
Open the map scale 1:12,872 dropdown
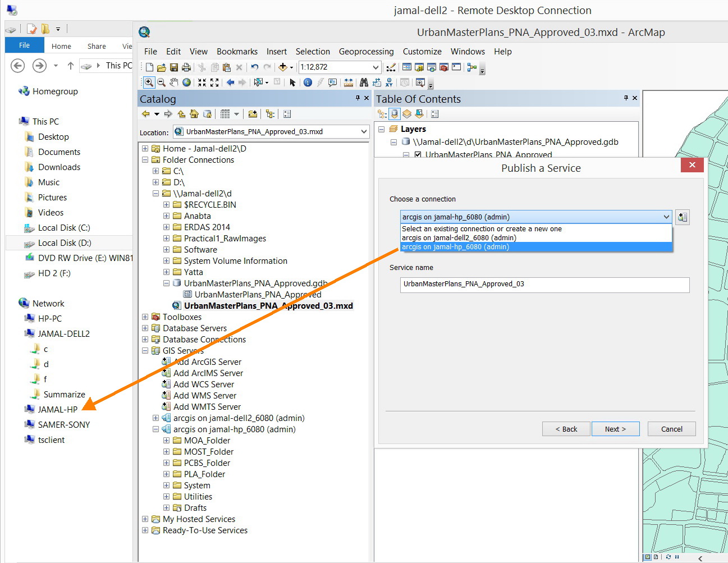(x=376, y=67)
